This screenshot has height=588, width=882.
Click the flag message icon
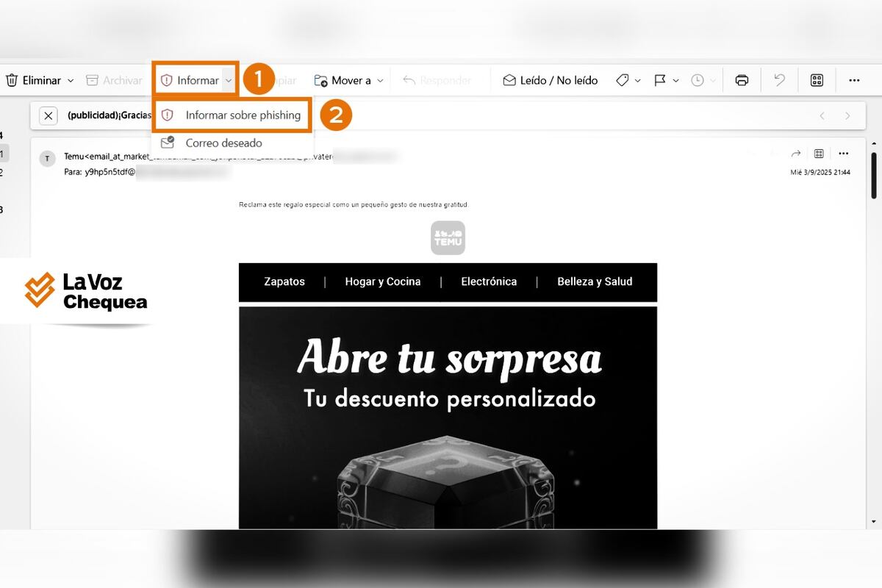[x=660, y=80]
